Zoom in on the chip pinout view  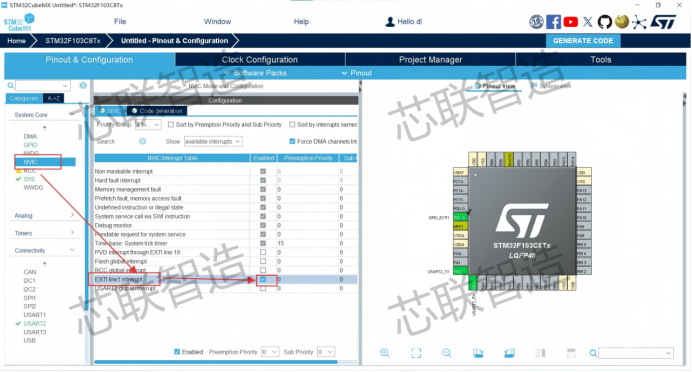[x=385, y=353]
